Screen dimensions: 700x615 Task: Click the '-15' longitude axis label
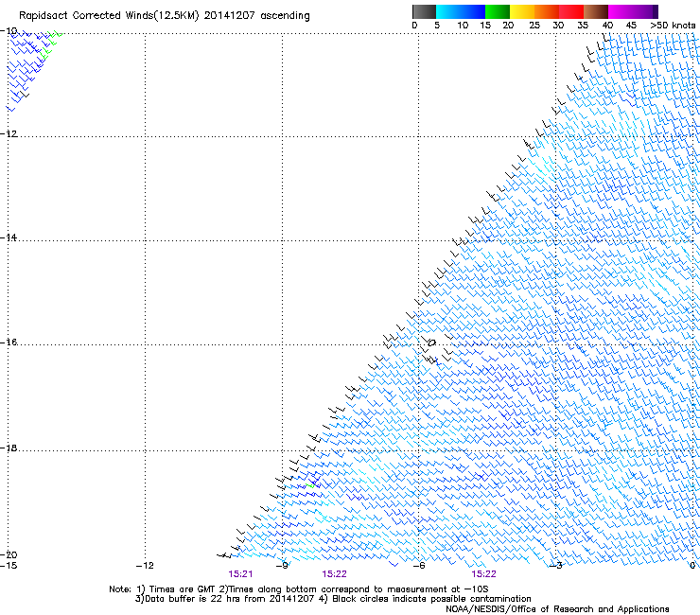pos(9,566)
